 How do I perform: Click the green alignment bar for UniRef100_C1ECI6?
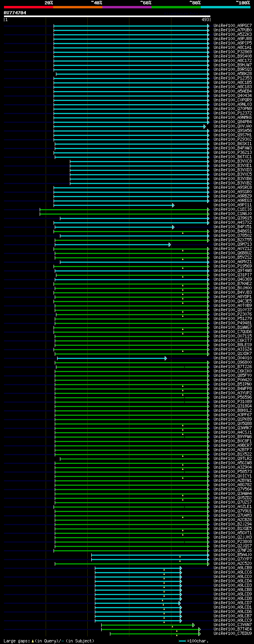coord(125,209)
